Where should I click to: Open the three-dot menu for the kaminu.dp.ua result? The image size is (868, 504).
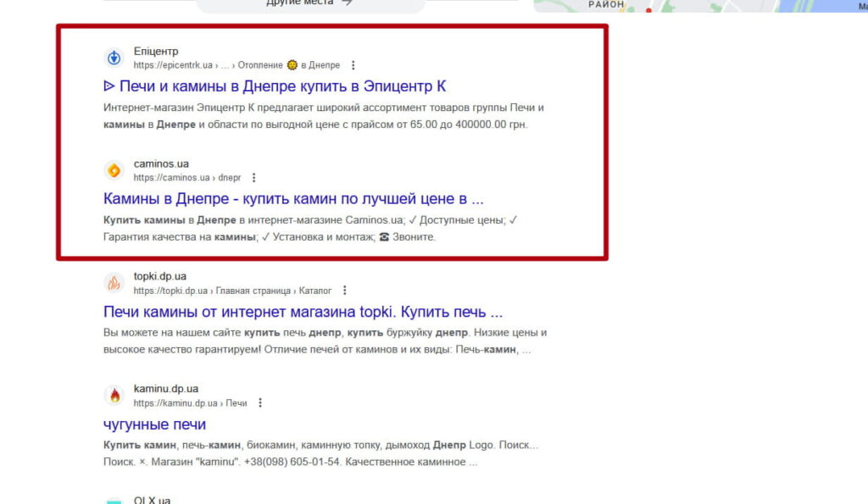tap(260, 402)
